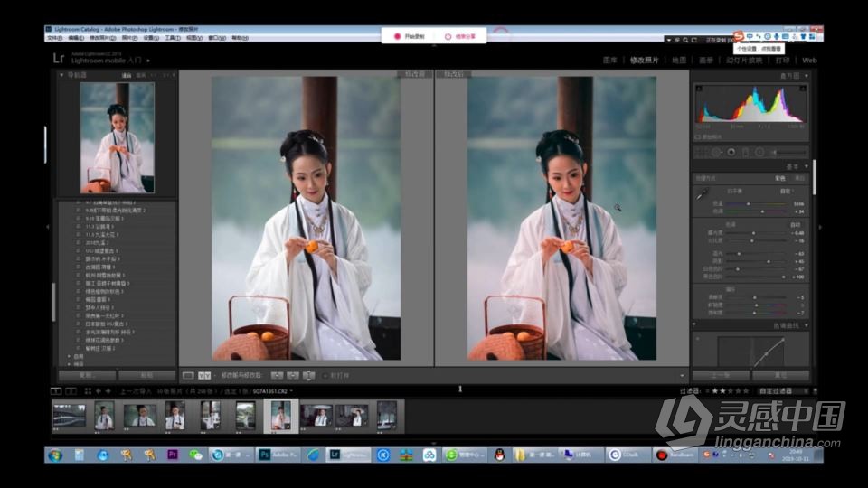Image resolution: width=868 pixels, height=488 pixels.
Task: Toggle highlight clipping indicator on histogram
Action: (803, 89)
